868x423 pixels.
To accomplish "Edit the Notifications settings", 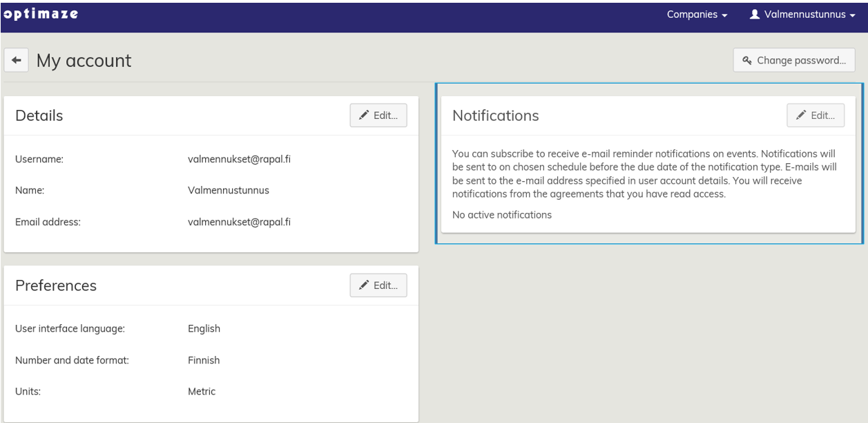I will 816,116.
